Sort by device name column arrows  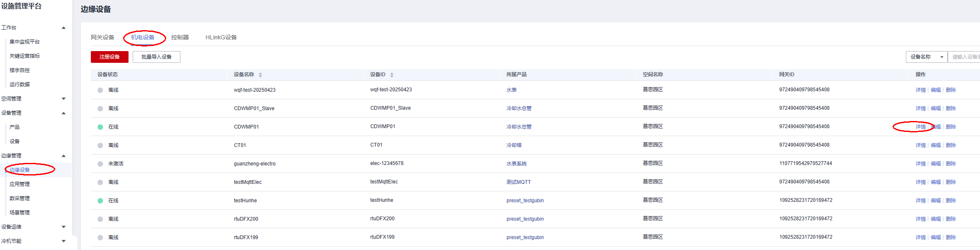pos(260,75)
